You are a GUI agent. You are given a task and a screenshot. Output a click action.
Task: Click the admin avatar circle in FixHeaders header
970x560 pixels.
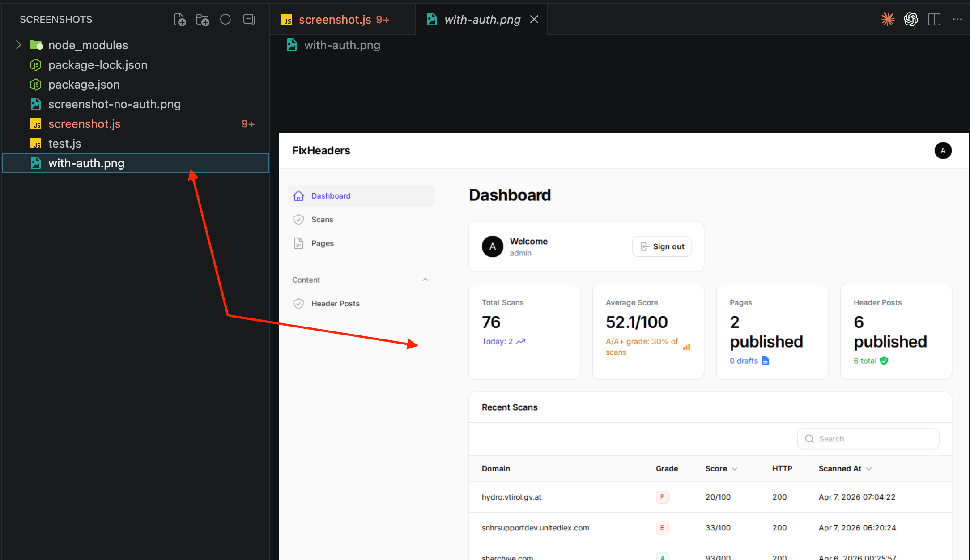click(x=943, y=151)
